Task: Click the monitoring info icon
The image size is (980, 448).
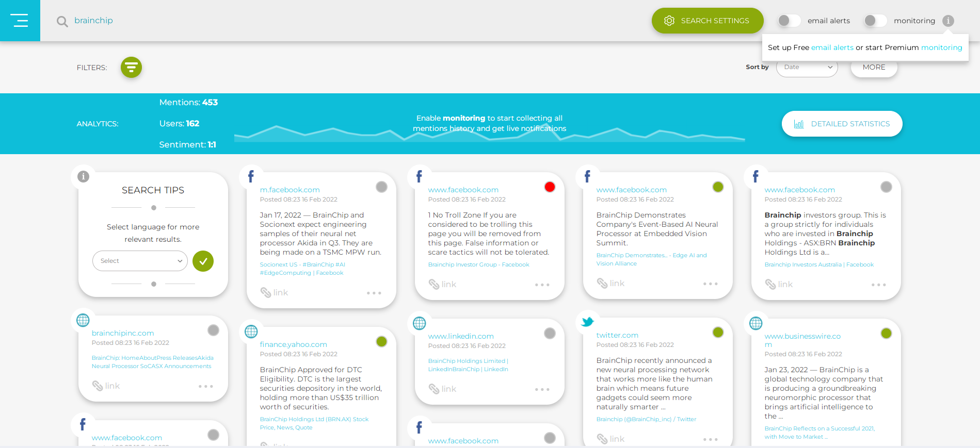Action: [x=948, y=21]
